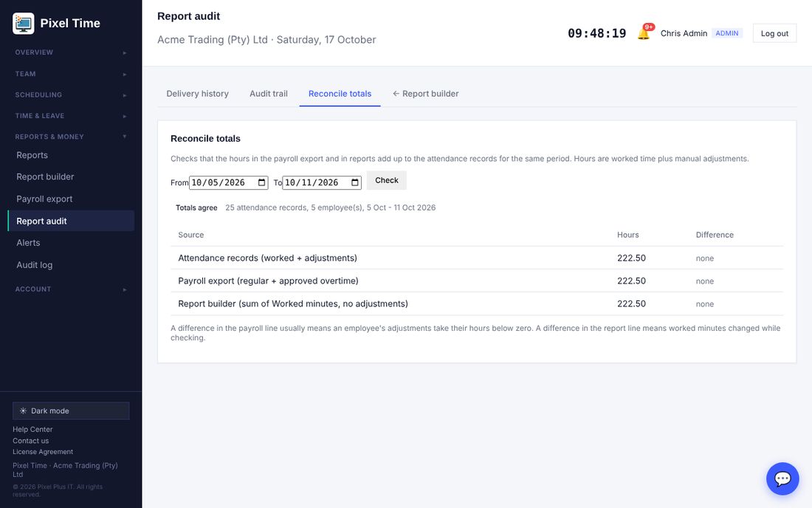Expand the Account sidebar section
Image resolution: width=812 pixels, height=508 pixels.
click(71, 289)
